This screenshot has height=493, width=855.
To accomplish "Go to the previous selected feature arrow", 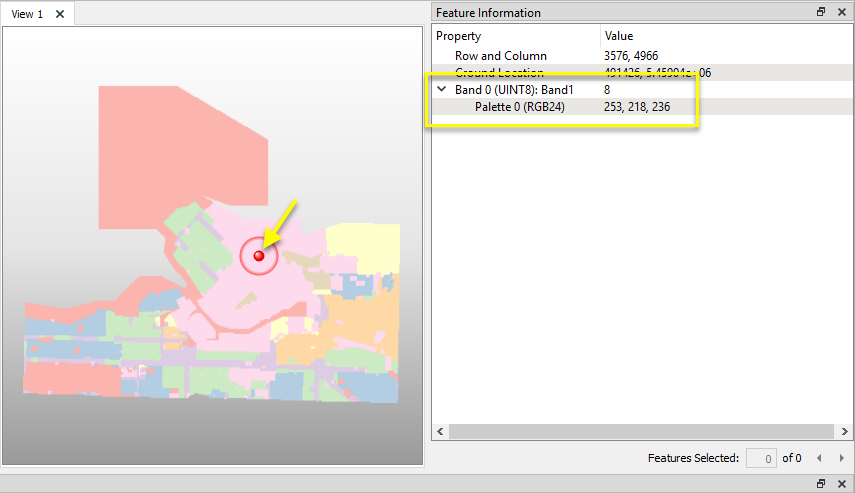I will click(x=819, y=458).
